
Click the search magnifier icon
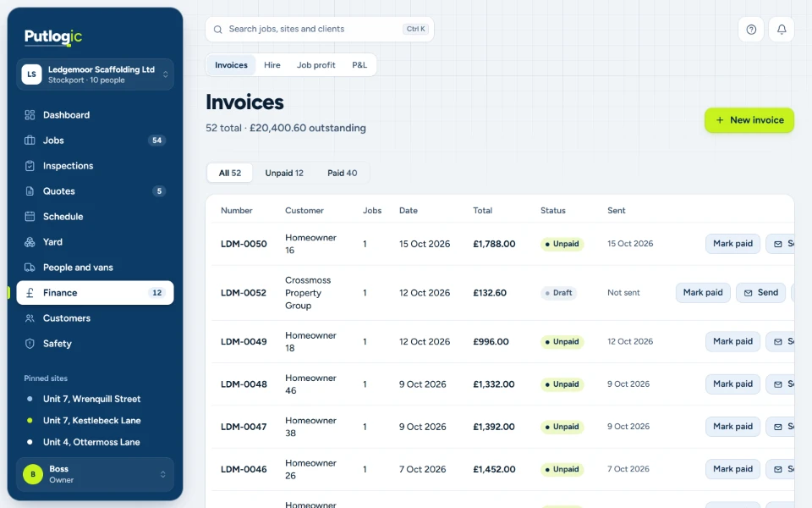218,30
